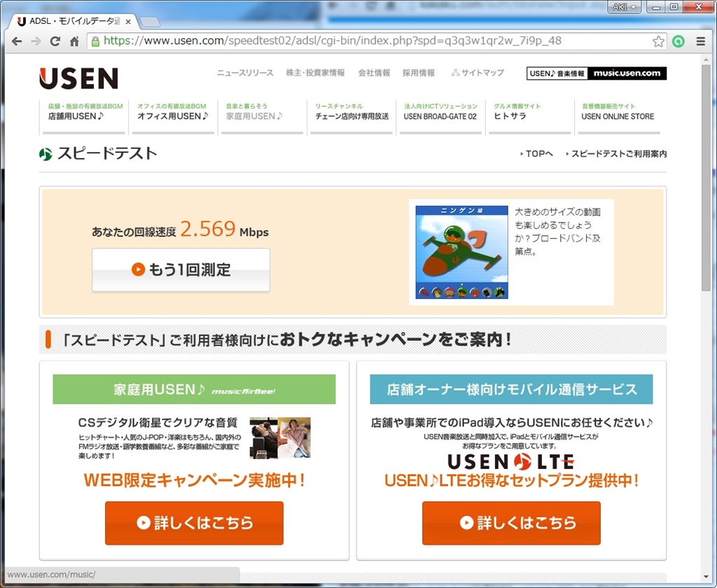Viewport: 717px width, 588px height.
Task: Open the home page icon
Action: (74, 41)
